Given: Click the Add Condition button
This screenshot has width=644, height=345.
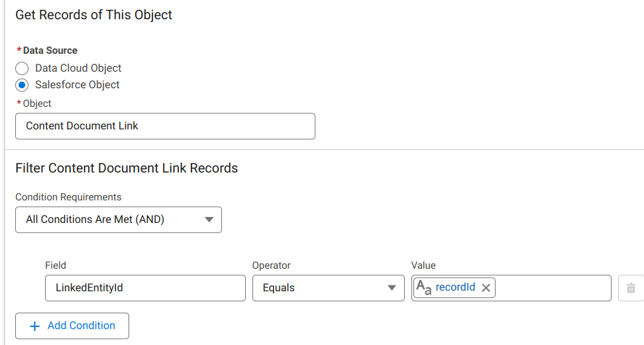Looking at the screenshot, I should pyautogui.click(x=72, y=326).
